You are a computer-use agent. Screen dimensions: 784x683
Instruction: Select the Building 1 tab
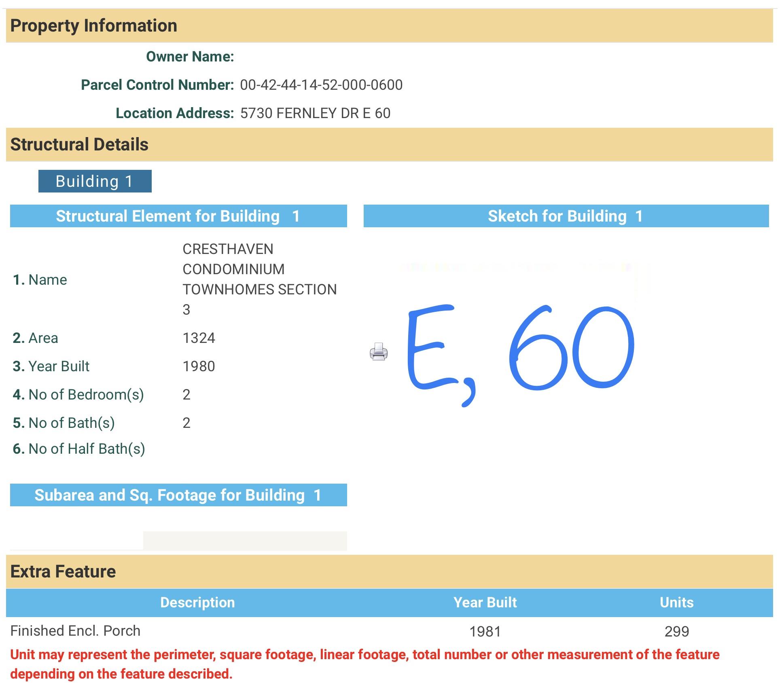pos(95,181)
